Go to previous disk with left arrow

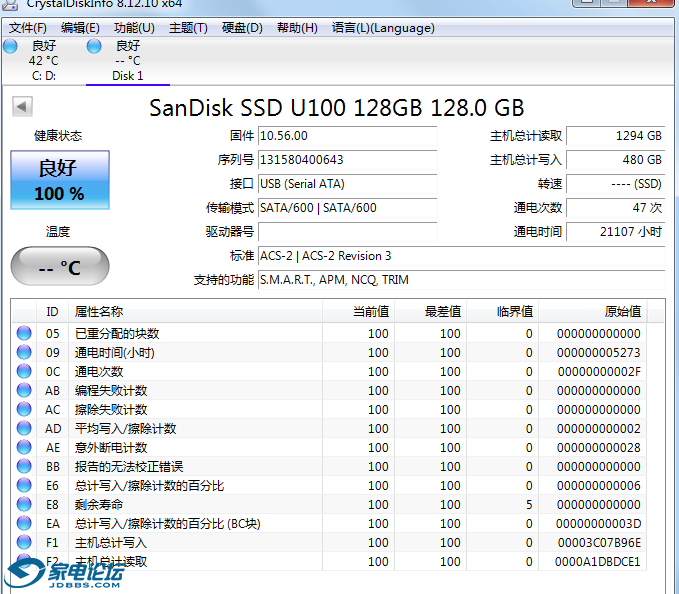click(x=22, y=107)
